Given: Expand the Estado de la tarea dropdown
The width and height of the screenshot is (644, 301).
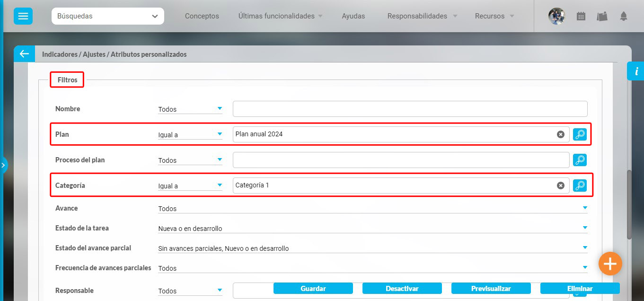Looking at the screenshot, I should (x=373, y=228).
